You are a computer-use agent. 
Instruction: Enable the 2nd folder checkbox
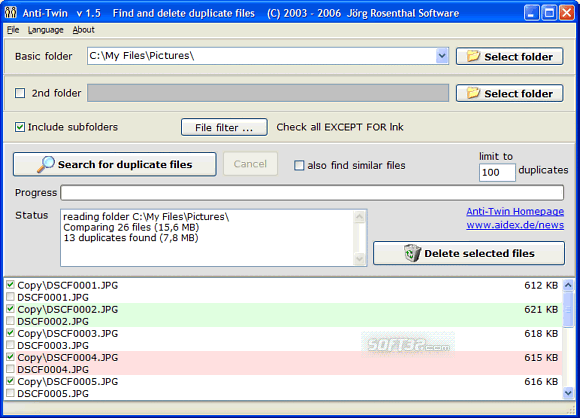click(20, 93)
